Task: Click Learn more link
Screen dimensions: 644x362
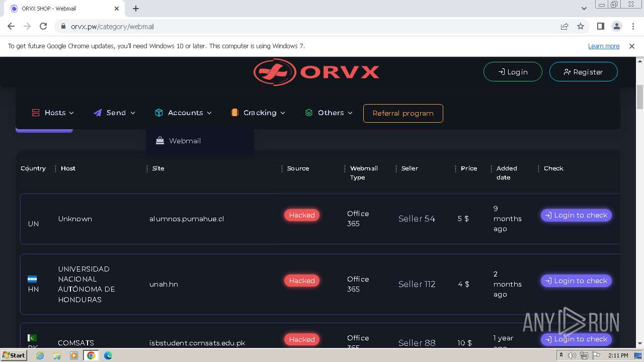Action: [604, 46]
